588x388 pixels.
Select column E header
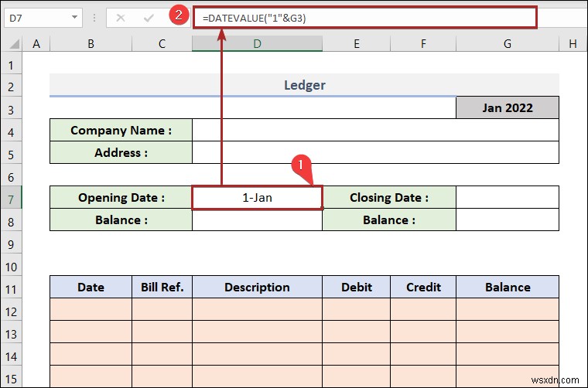pyautogui.click(x=356, y=44)
